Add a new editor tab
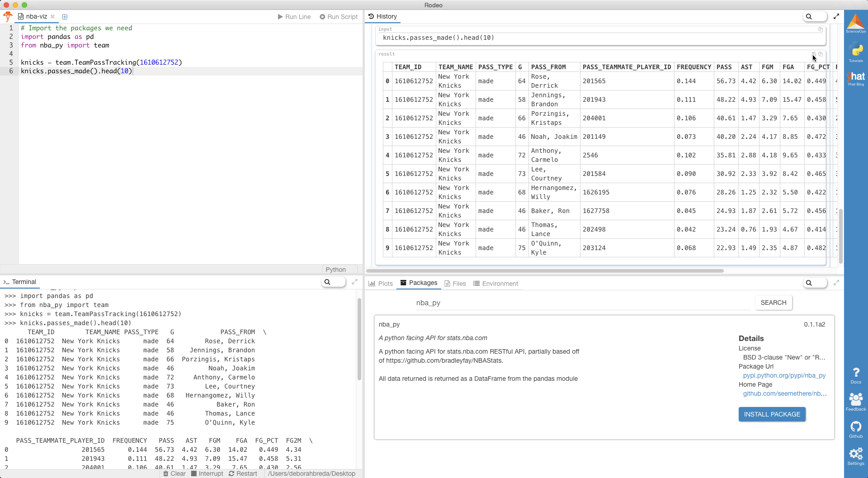 (x=65, y=17)
